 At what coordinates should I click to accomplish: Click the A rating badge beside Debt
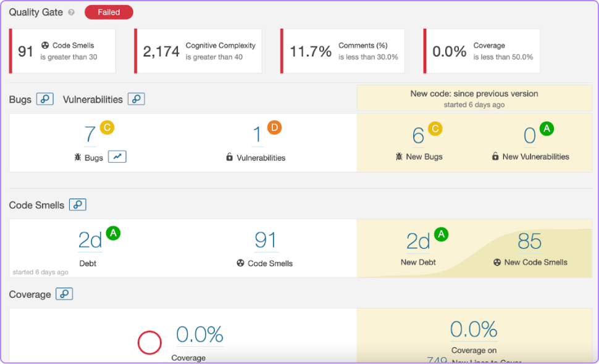[x=113, y=233]
